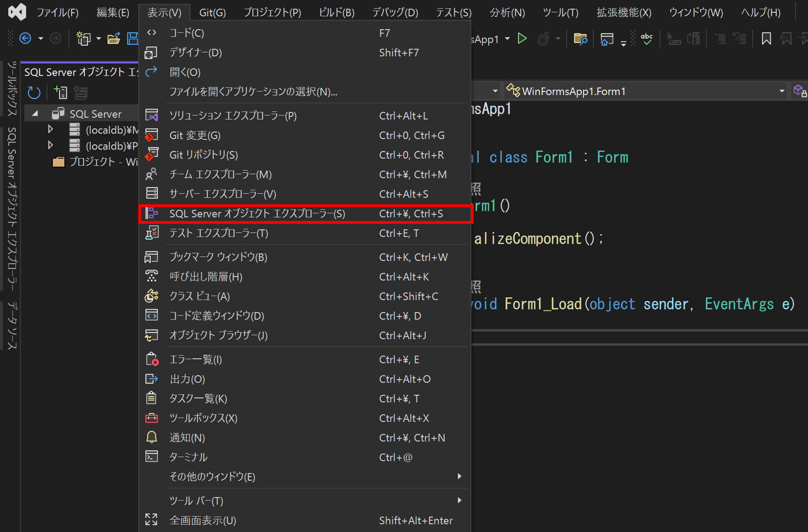This screenshot has width=808, height=532.
Task: Click the group servers icon in panel
Action: pyautogui.click(x=81, y=92)
